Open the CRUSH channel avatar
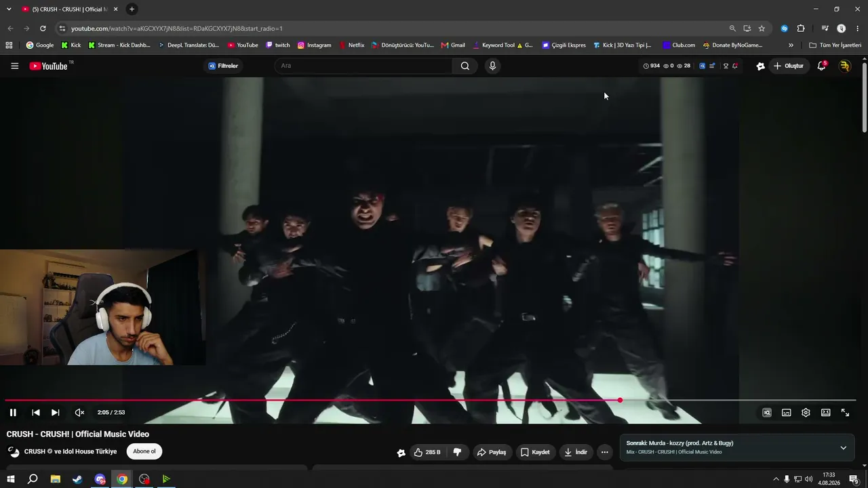Screen dimensions: 868x488 [x=14, y=452]
